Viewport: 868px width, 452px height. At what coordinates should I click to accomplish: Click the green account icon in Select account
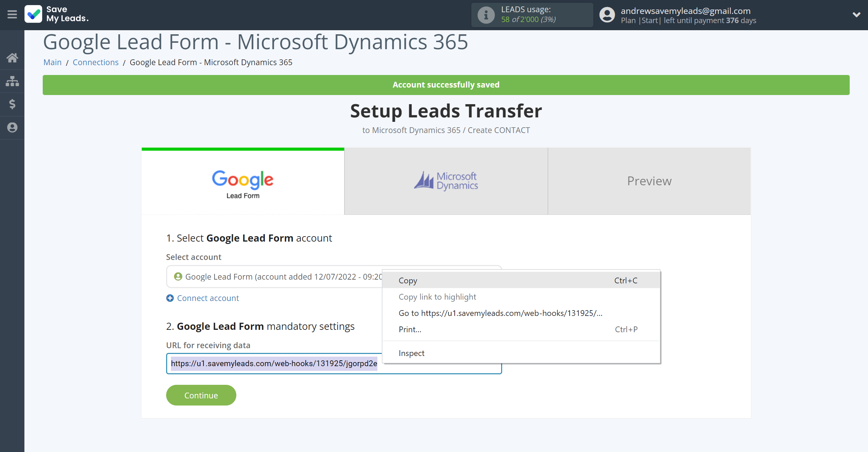tap(178, 277)
